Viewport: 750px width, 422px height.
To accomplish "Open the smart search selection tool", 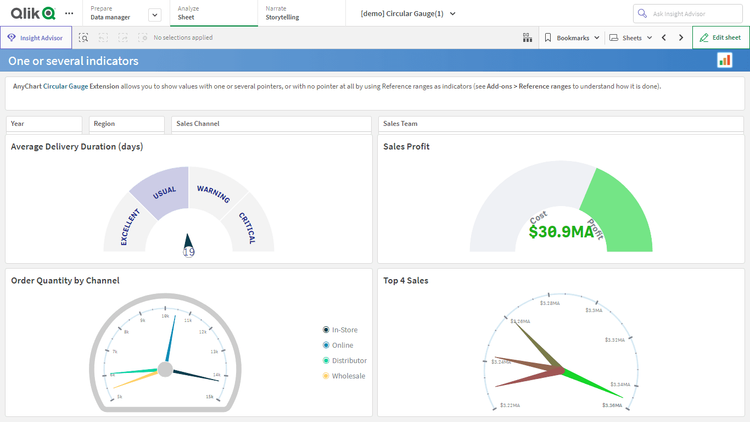I will click(x=84, y=37).
